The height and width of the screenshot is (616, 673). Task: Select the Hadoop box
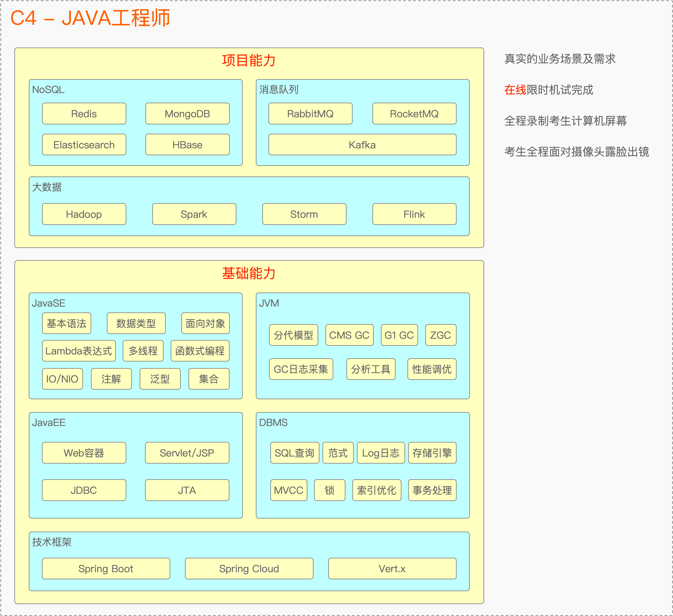pyautogui.click(x=84, y=214)
